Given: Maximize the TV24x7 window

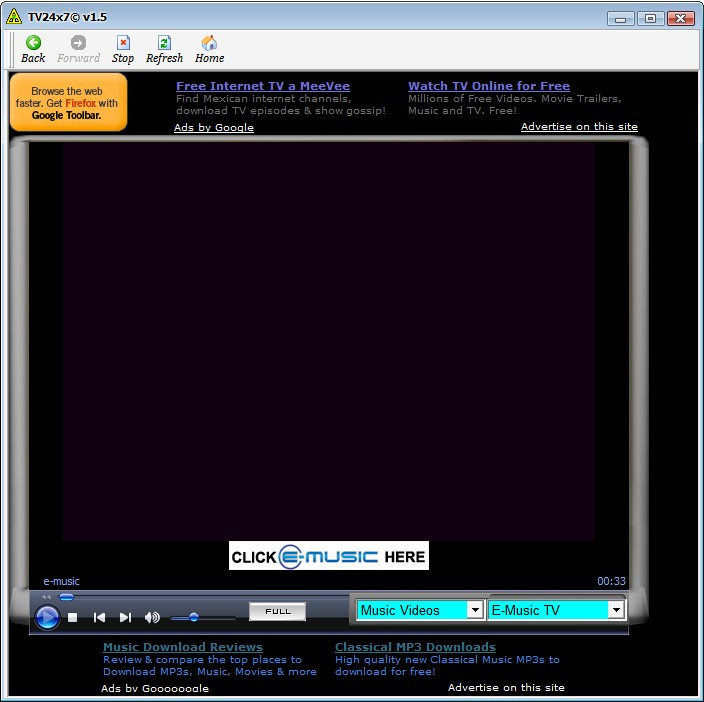Looking at the screenshot, I should (x=650, y=18).
